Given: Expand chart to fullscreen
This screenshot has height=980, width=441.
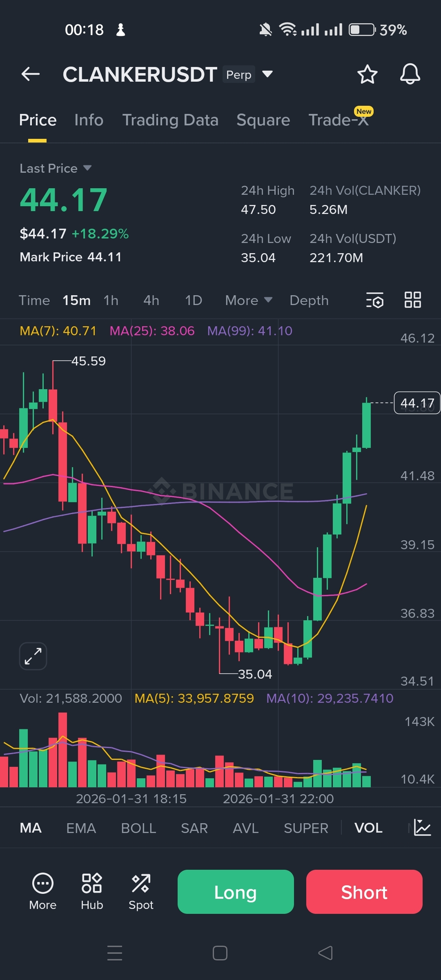Looking at the screenshot, I should coord(33,656).
